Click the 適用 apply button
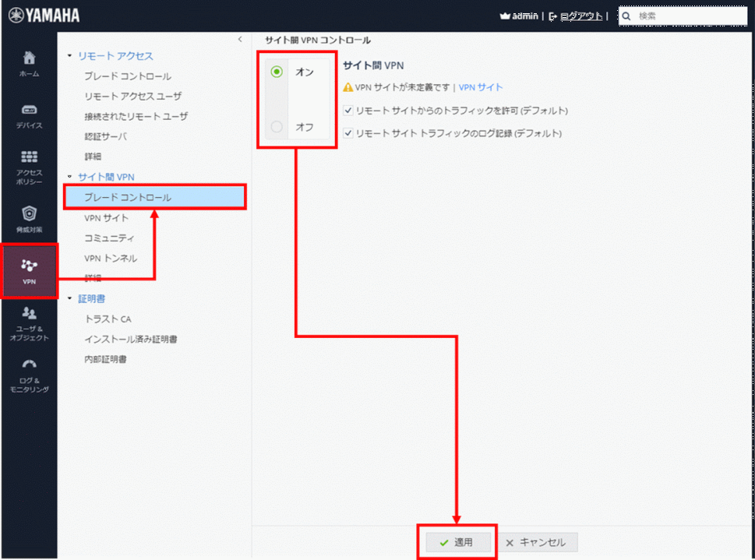The image size is (755, 560). click(456, 542)
